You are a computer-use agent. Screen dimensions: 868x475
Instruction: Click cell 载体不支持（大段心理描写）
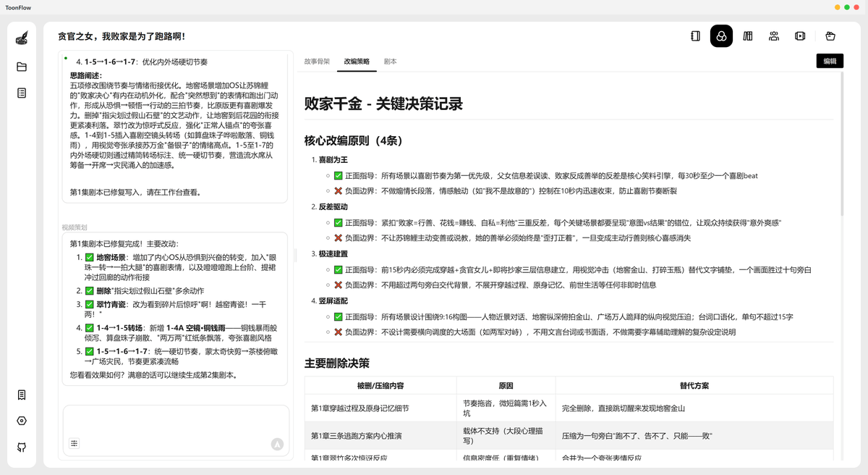505,436
